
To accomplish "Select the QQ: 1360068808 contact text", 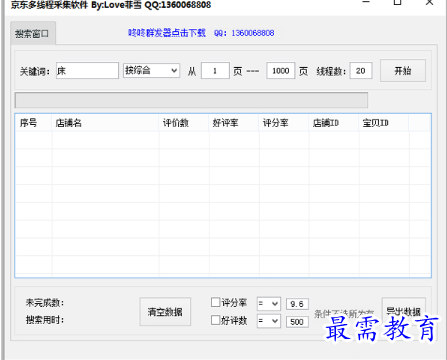I will coord(244,33).
